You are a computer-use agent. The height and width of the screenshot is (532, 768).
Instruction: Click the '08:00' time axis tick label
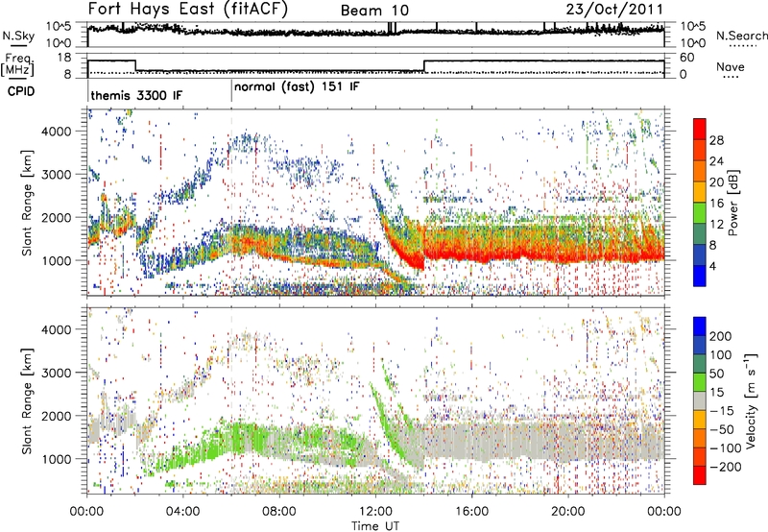(x=278, y=512)
